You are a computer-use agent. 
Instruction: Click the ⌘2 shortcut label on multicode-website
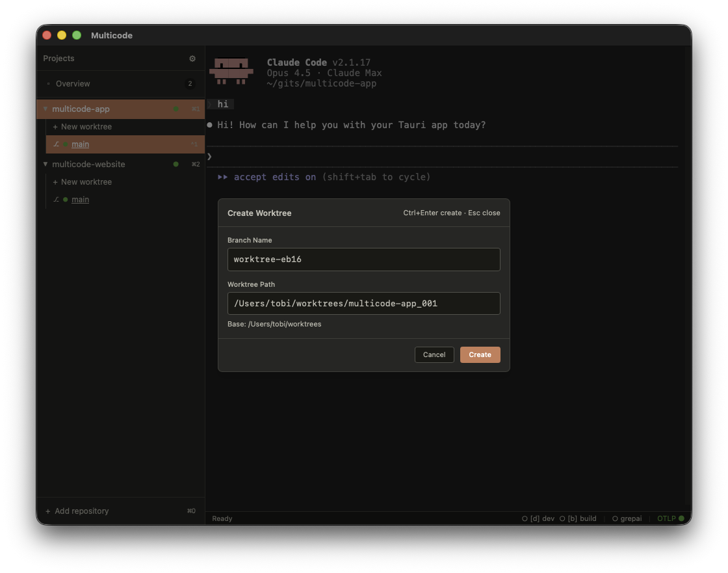[196, 164]
